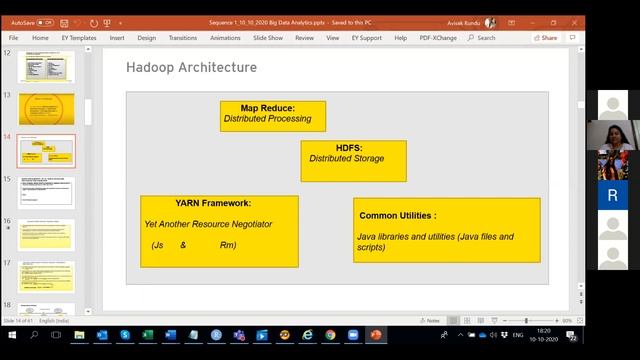Click the Start From Beginning presentation icon
Screen dimensions: 640x360
(107, 23)
